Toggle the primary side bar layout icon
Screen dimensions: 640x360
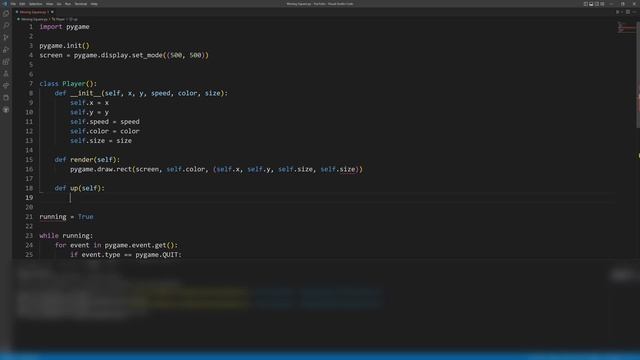point(586,4)
